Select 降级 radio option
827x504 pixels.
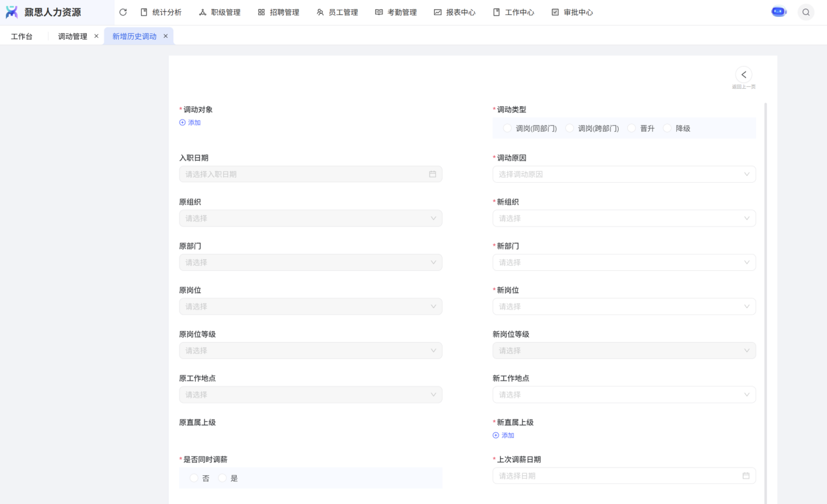pyautogui.click(x=668, y=129)
